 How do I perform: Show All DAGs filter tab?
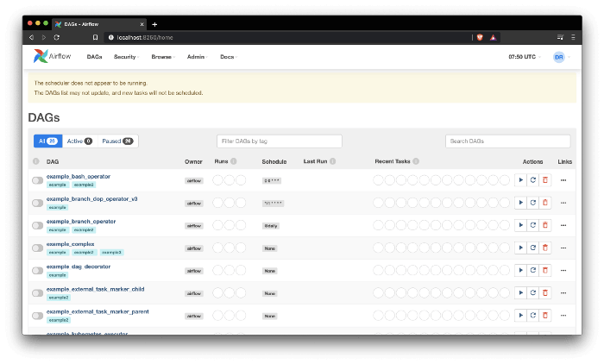[x=47, y=141]
